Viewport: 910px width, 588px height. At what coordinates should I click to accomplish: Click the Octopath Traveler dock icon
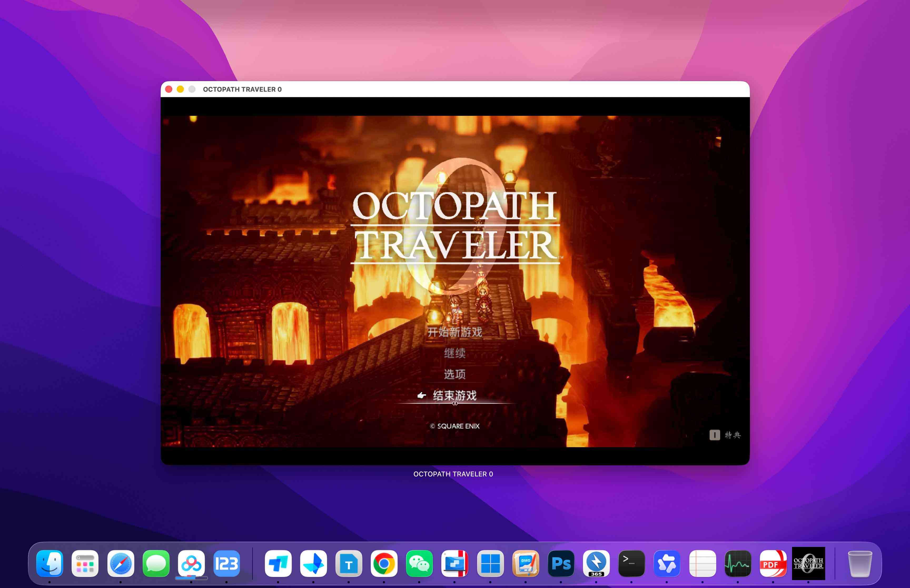808,564
